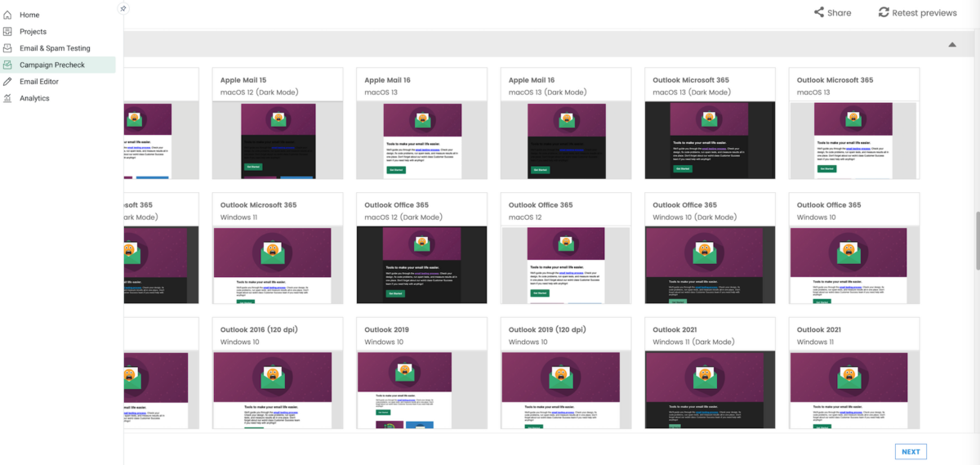
Task: Open Outlook 2016 (120 dpi) preview
Action: (277, 388)
